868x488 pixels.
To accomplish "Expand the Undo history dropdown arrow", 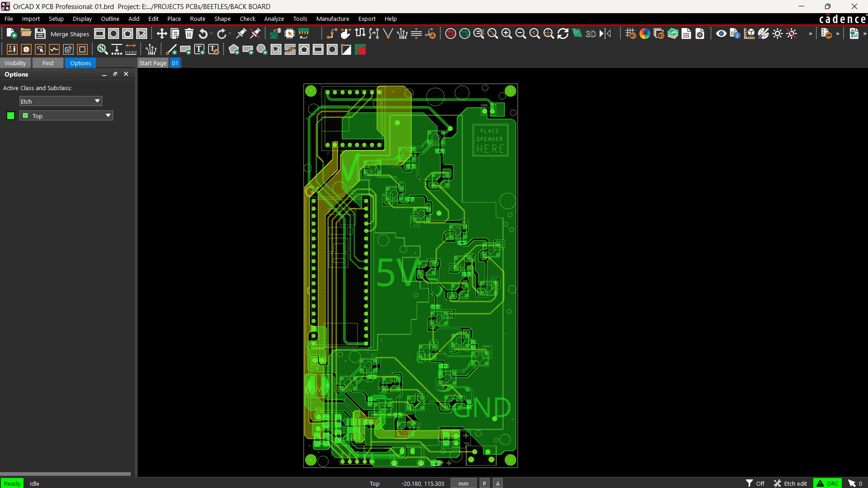I will coord(211,34).
